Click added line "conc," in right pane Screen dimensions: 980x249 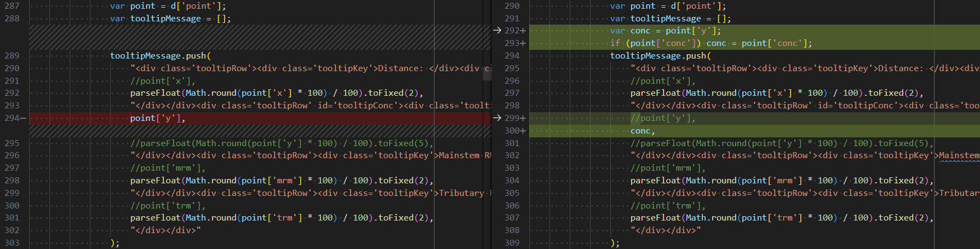point(643,131)
